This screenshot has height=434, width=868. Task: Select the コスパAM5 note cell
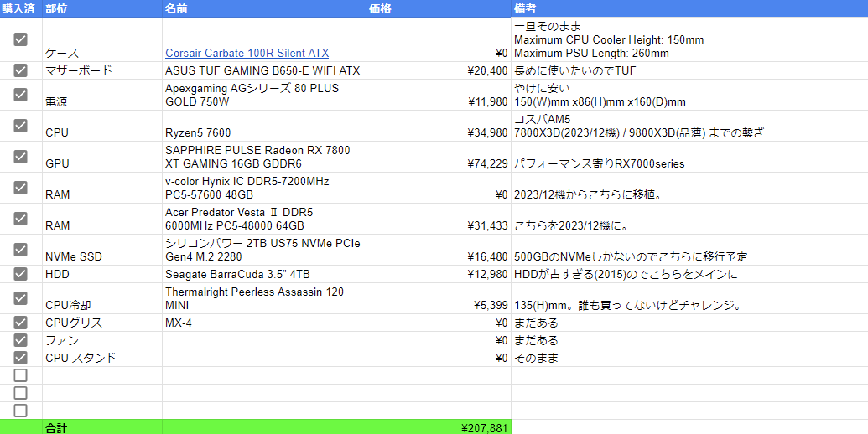pos(689,126)
